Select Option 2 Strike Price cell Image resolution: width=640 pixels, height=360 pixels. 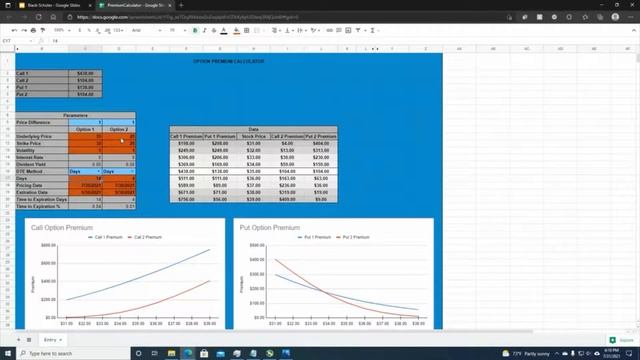pos(119,143)
